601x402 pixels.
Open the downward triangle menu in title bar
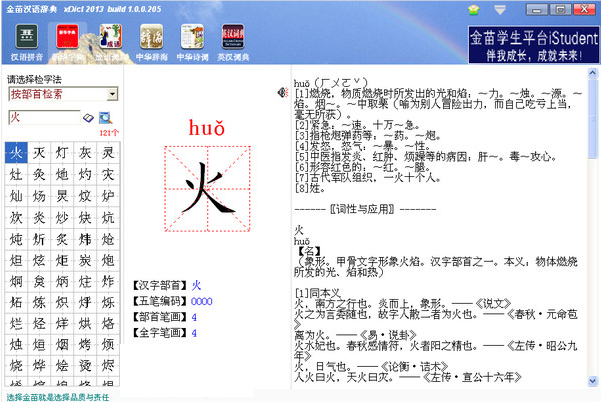click(500, 10)
